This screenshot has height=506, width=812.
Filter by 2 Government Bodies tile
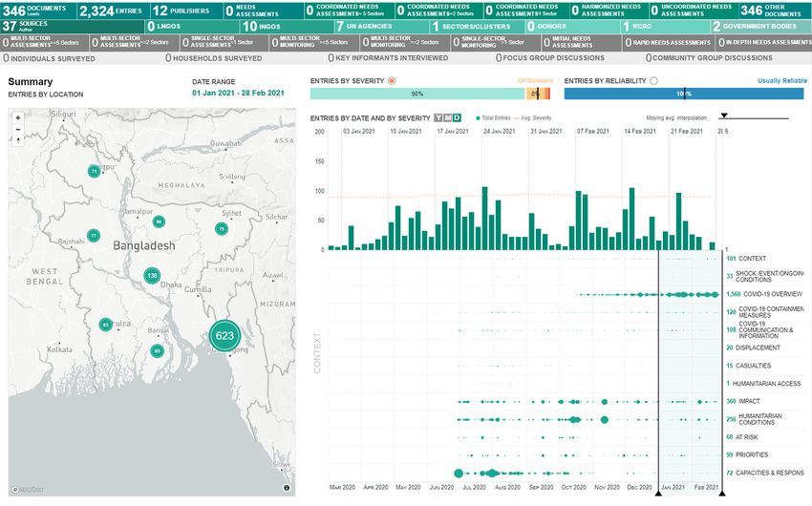point(761,26)
